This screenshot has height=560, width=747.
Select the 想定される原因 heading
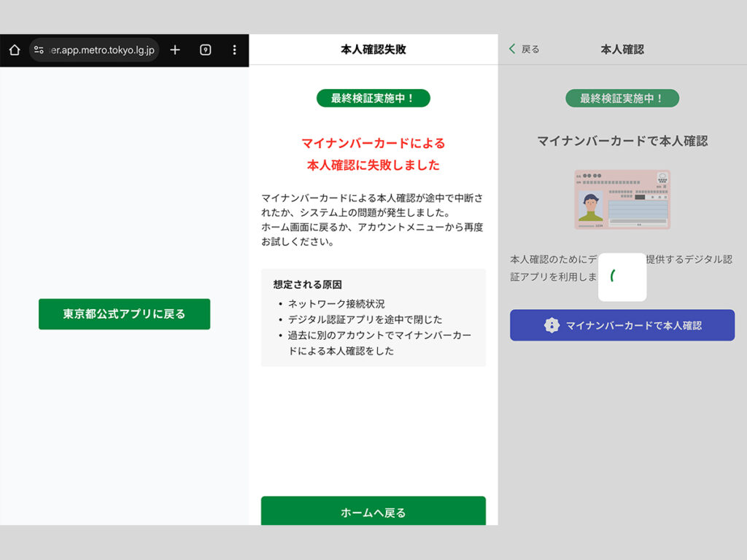(307, 284)
